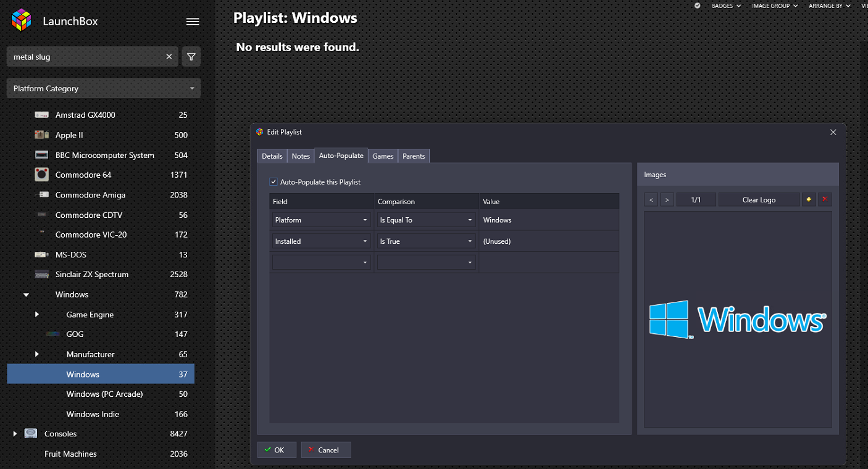
Task: Switch to the Games tab
Action: 383,156
